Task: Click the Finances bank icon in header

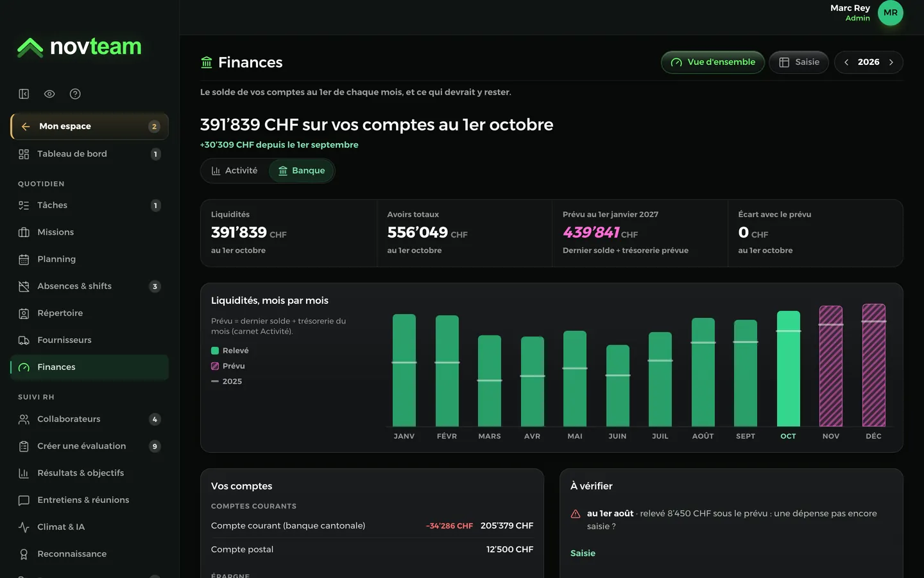Action: [x=207, y=62]
